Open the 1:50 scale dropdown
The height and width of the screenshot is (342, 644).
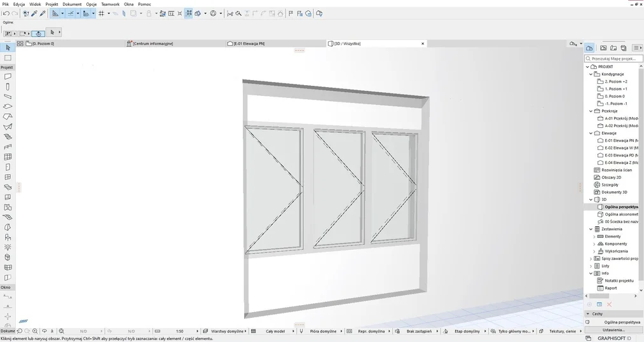pos(177,331)
